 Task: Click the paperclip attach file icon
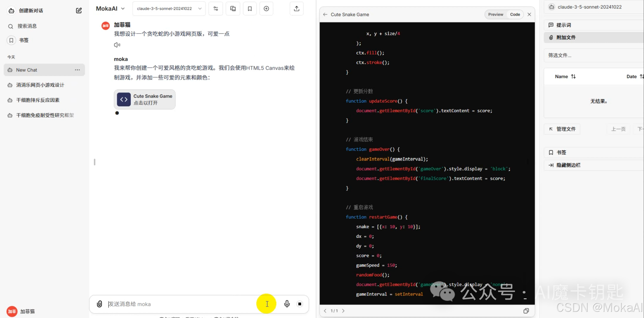[99, 304]
